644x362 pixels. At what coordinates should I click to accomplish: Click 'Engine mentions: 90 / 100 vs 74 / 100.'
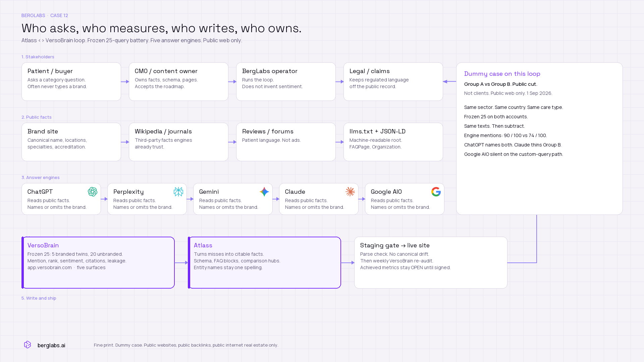coord(505,135)
